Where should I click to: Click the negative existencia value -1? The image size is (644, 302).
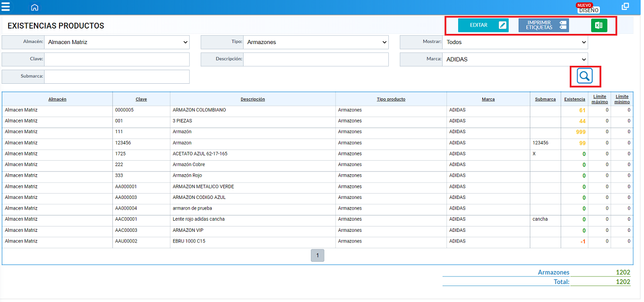(x=583, y=242)
